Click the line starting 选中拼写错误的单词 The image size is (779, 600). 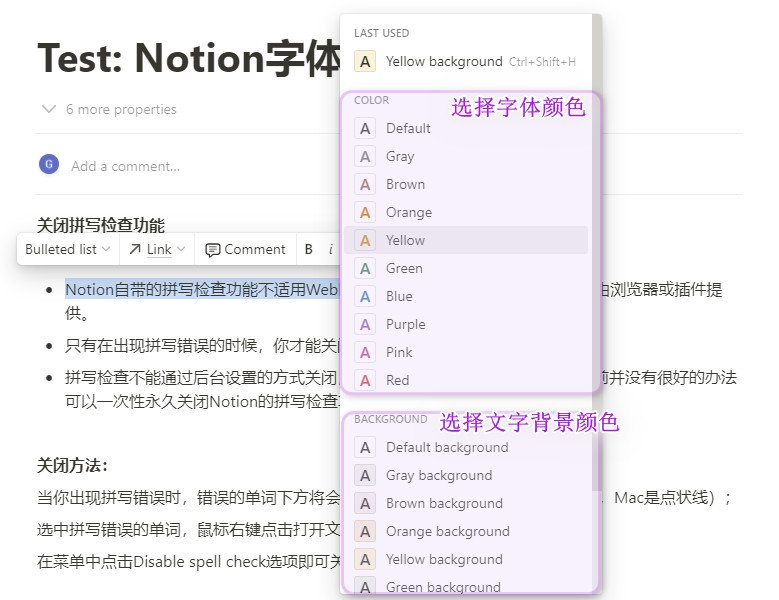pos(188,530)
